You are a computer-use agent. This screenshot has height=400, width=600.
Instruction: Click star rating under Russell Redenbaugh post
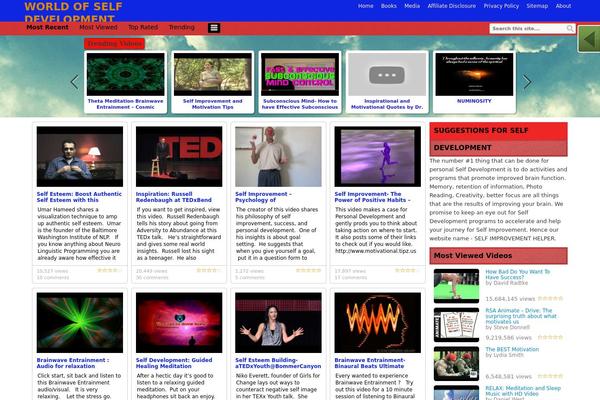[209, 270]
